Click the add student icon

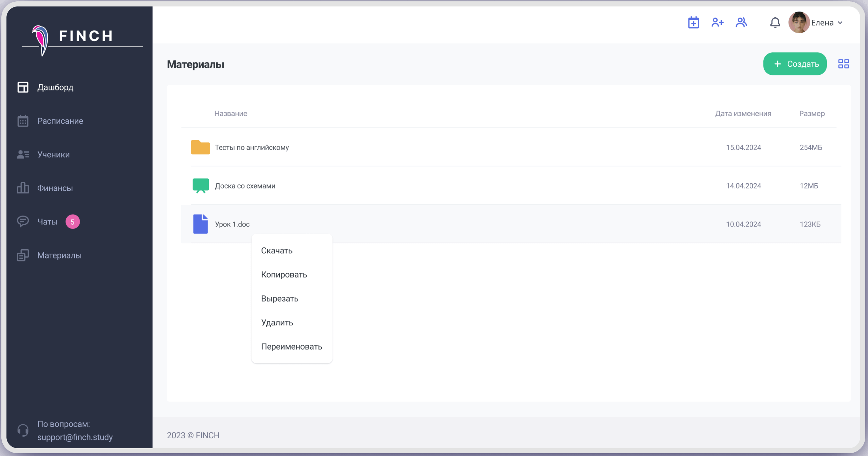(717, 23)
